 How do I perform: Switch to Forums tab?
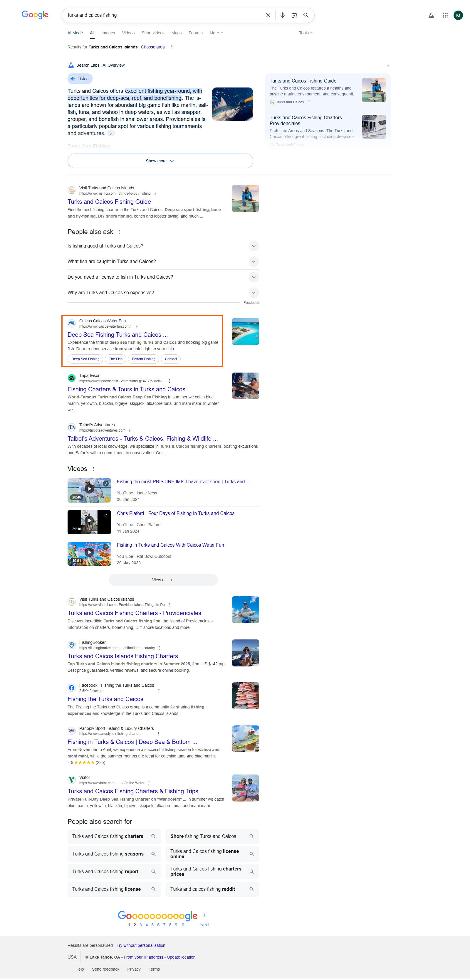[x=196, y=33]
